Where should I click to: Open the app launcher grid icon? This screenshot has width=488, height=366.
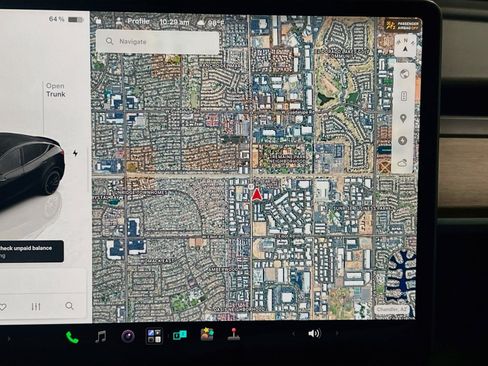pyautogui.click(x=154, y=336)
